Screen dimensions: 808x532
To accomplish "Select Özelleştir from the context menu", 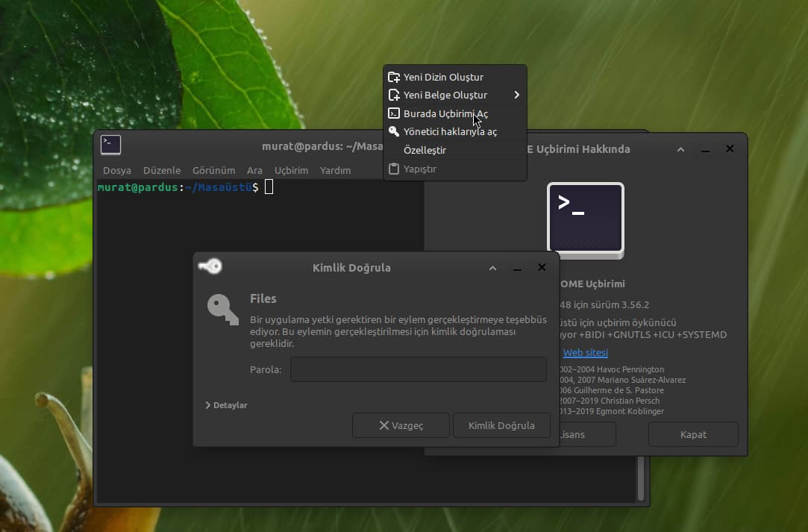I will pos(425,150).
